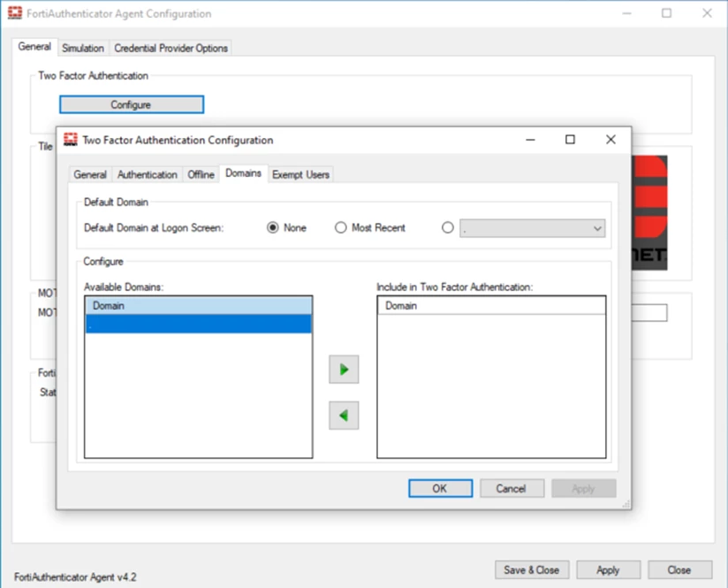Click Cancel in the Two Factor dialog
The image size is (728, 588).
point(512,489)
